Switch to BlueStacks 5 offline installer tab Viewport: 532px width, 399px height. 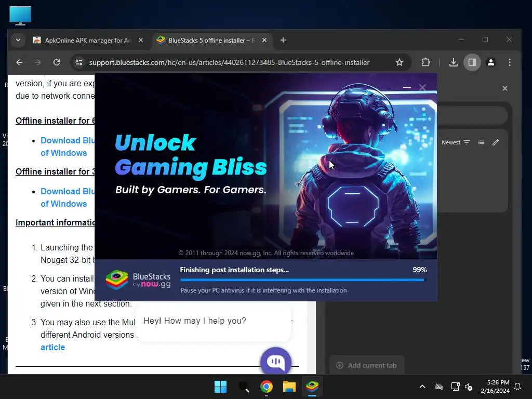coord(211,41)
